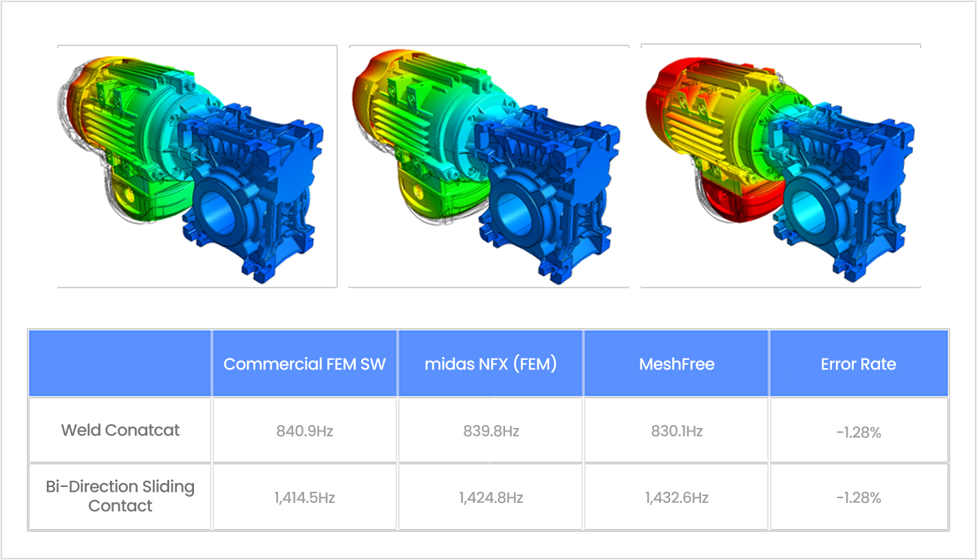
Task: Click the 839.8Hz cell
Action: (491, 431)
